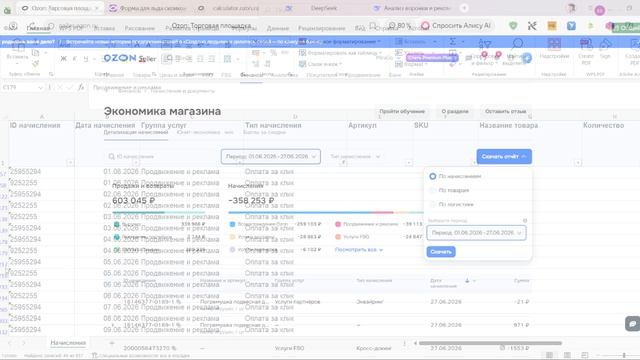Open Форматировать как таблицу dropdown
This screenshot has height=360, width=640.
tap(340, 53)
